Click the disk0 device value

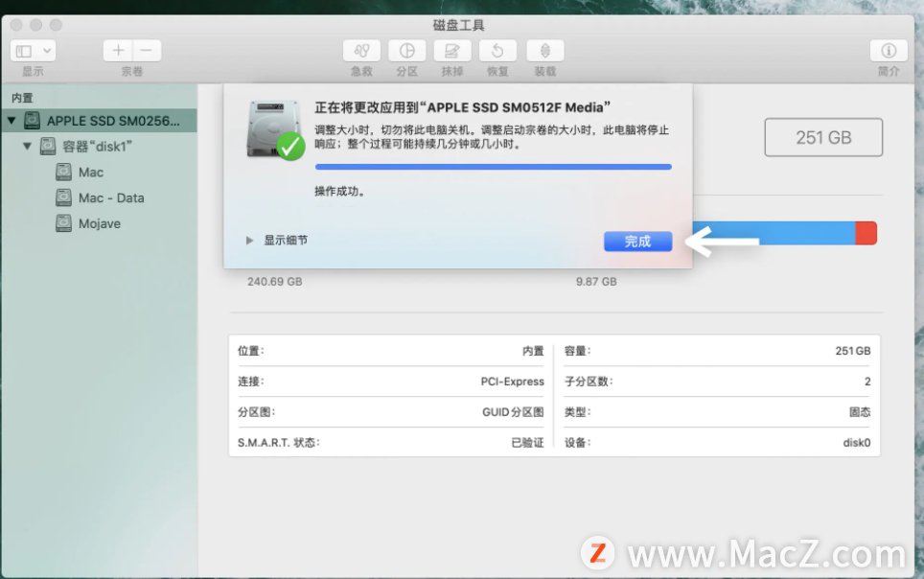coord(856,443)
